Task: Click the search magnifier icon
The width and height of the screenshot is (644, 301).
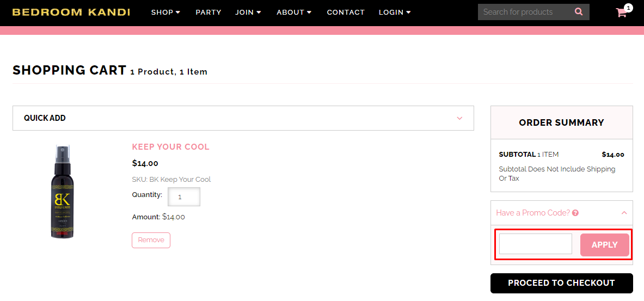Action: [579, 12]
